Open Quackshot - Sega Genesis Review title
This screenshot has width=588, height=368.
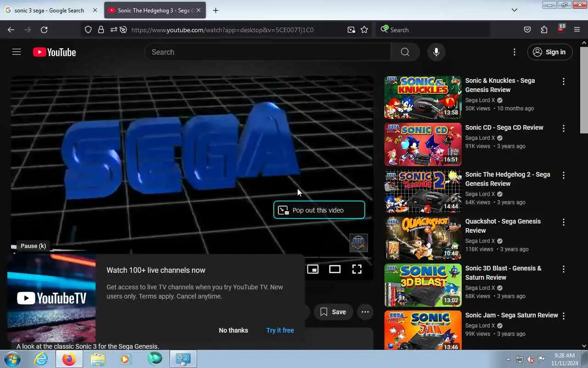[503, 226]
